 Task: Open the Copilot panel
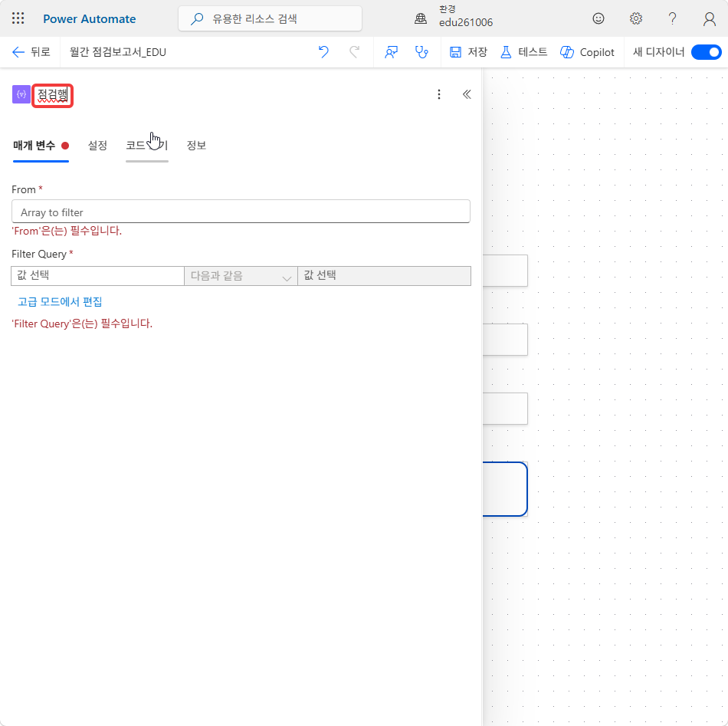click(587, 52)
